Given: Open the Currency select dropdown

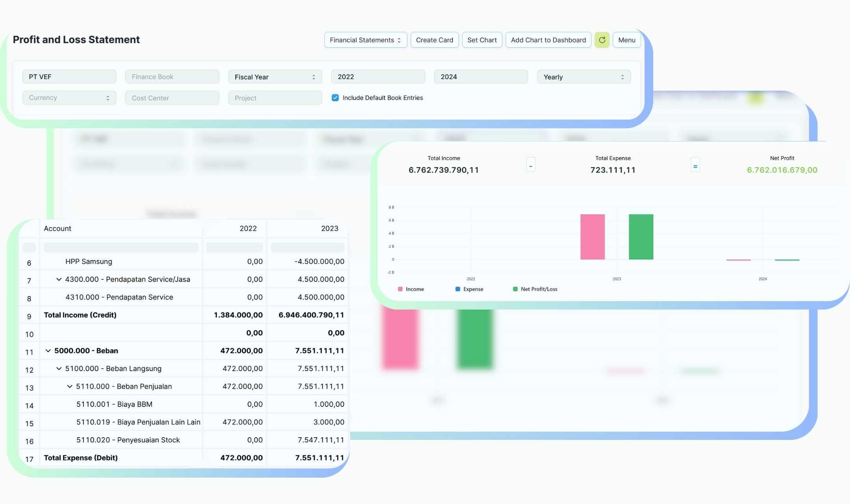Looking at the screenshot, I should coord(69,97).
